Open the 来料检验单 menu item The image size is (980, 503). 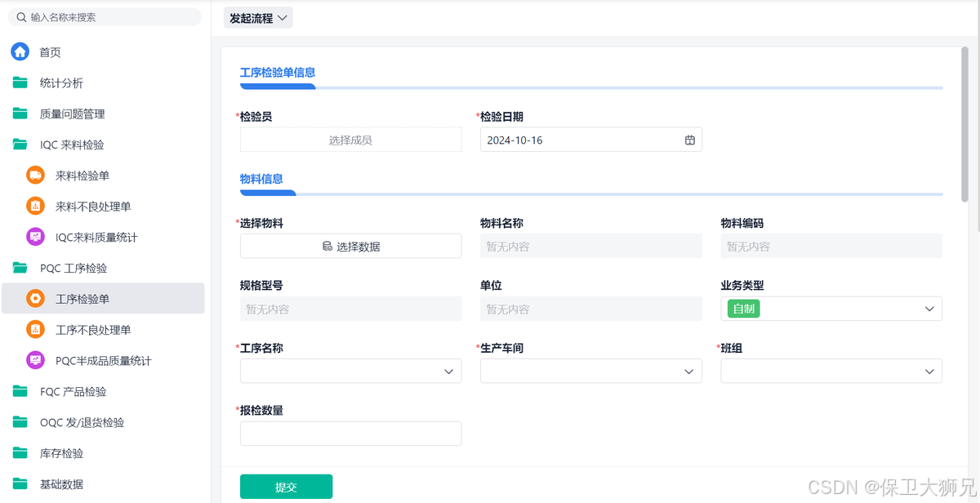point(103,176)
